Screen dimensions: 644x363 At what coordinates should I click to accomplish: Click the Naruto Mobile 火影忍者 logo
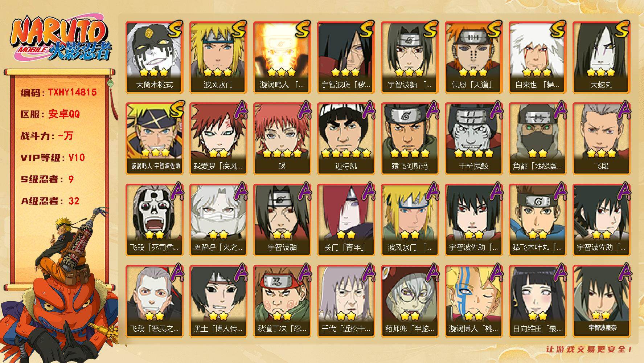[61, 39]
